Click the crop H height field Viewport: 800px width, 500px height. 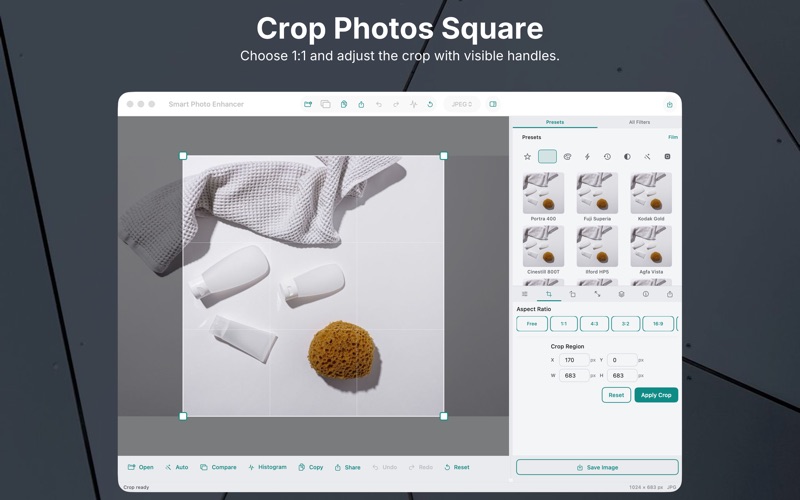622,376
